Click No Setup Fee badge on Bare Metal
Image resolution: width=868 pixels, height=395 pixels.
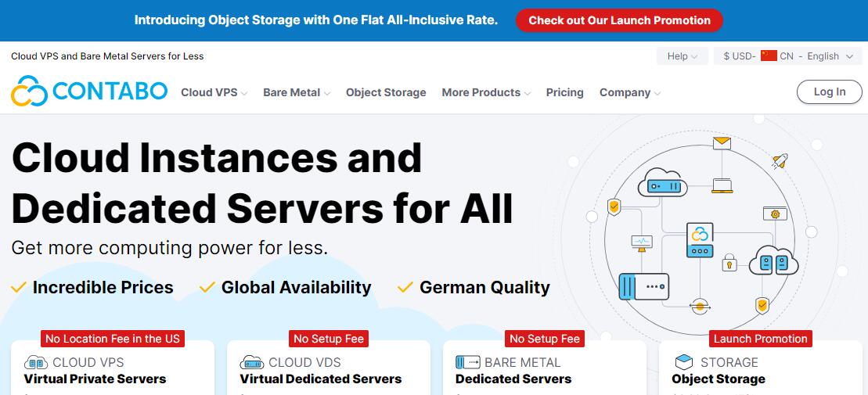[x=545, y=339]
